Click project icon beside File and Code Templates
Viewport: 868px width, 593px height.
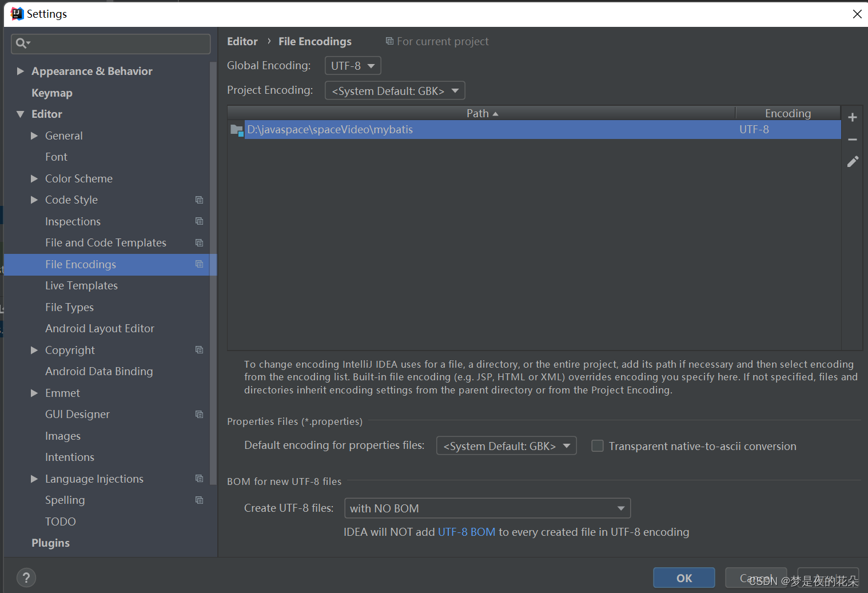(199, 243)
